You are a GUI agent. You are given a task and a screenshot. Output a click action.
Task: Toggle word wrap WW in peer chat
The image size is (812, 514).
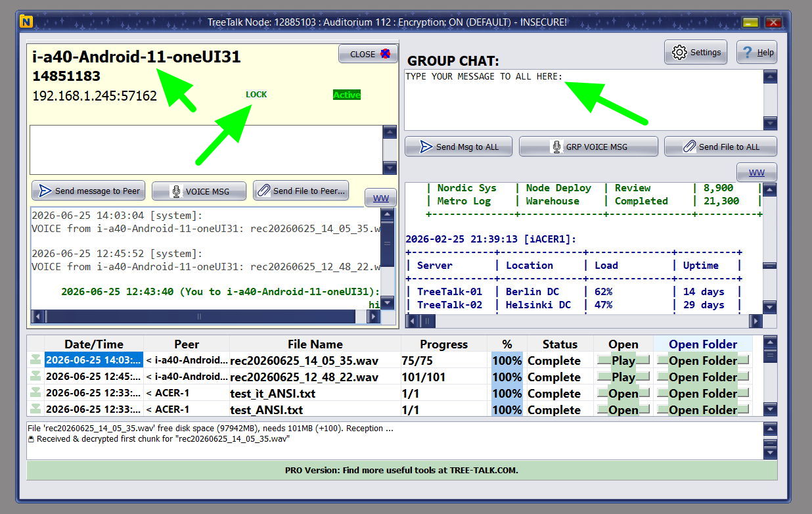point(381,198)
